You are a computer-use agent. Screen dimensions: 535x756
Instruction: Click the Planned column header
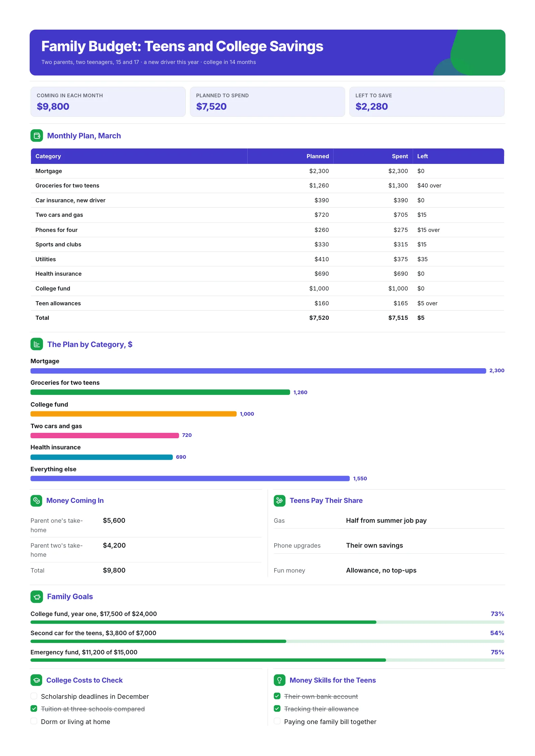pos(290,156)
